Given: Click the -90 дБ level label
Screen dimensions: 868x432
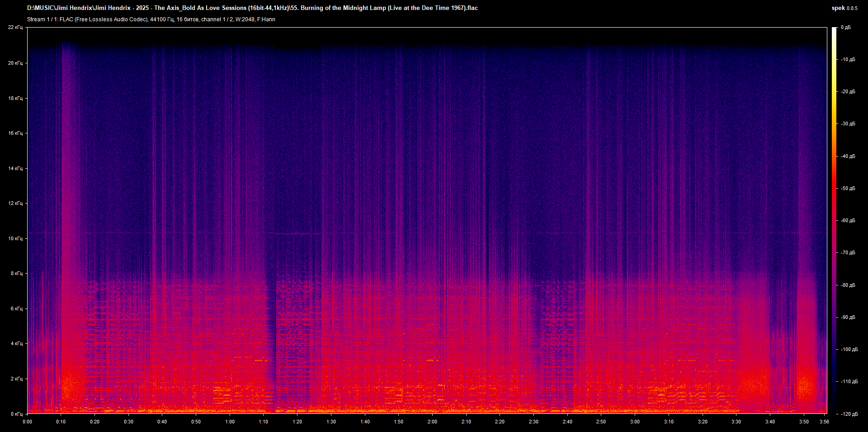Looking at the screenshot, I should (848, 317).
